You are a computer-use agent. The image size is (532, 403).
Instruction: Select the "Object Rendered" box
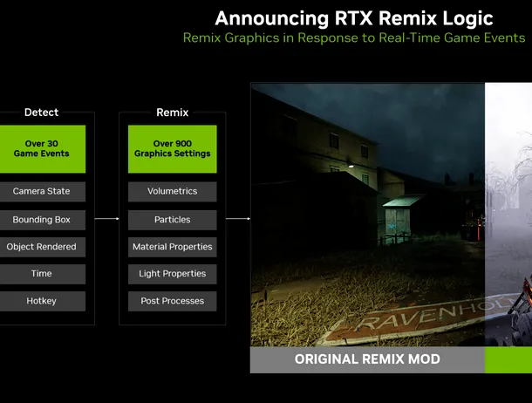click(43, 247)
